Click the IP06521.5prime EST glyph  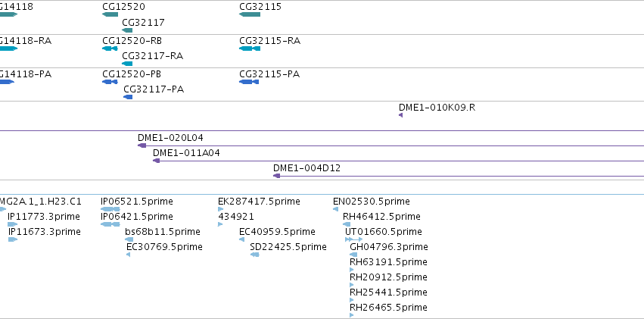(x=110, y=209)
